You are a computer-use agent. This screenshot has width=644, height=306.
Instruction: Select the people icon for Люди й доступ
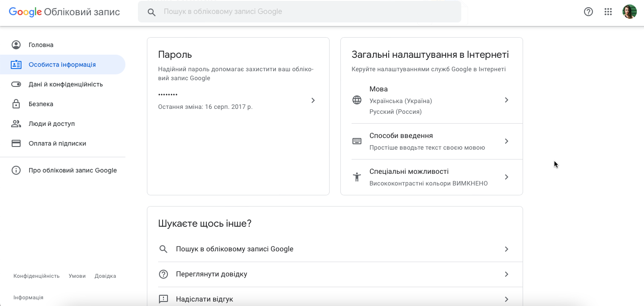[16, 123]
